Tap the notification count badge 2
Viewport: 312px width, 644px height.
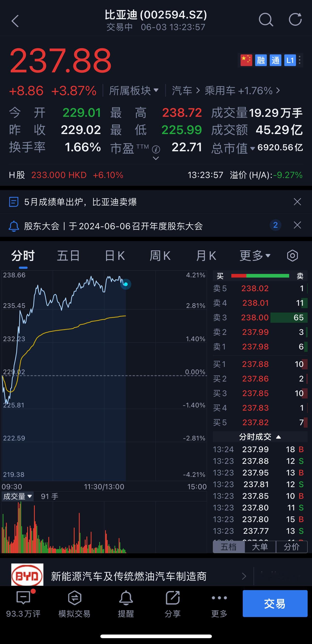(x=276, y=225)
